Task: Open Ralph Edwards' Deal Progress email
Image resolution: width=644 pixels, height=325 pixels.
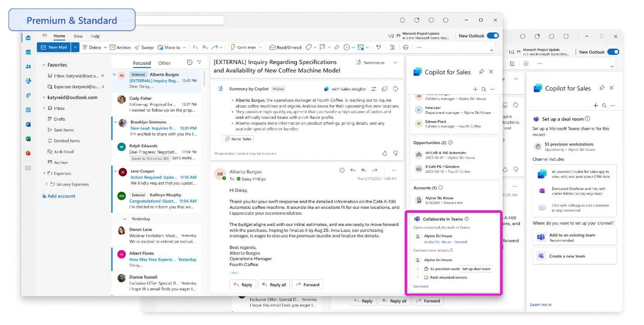Action: point(156,152)
